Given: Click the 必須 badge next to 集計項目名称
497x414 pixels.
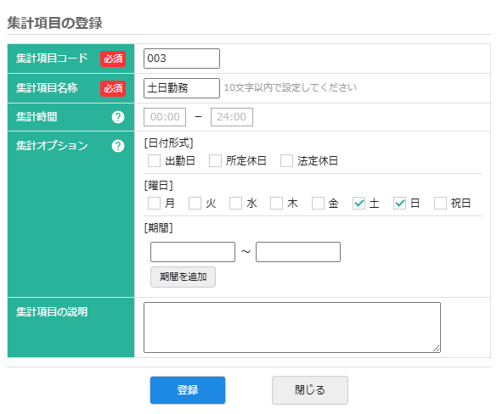Looking at the screenshot, I should pyautogui.click(x=113, y=88).
